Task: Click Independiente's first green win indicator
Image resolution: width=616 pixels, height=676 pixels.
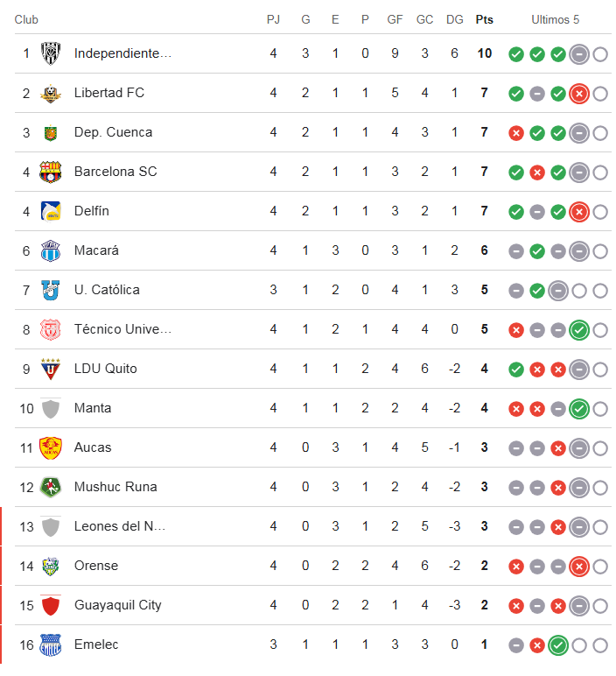Action: coord(516,54)
